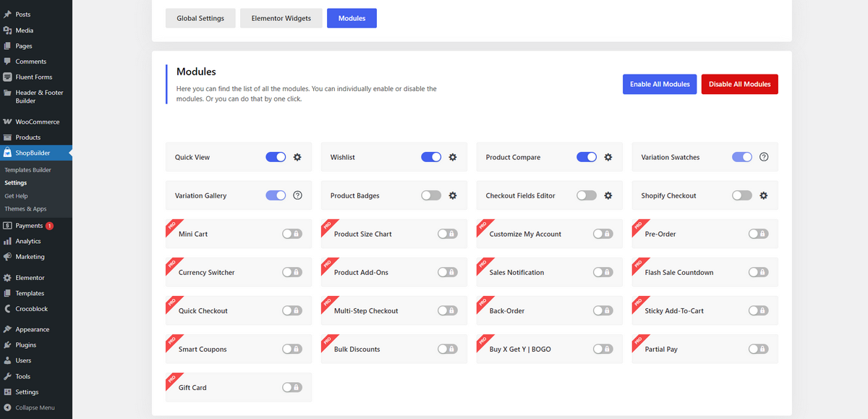Click Variation Swatches help question icon
Image resolution: width=868 pixels, height=419 pixels.
tap(764, 157)
